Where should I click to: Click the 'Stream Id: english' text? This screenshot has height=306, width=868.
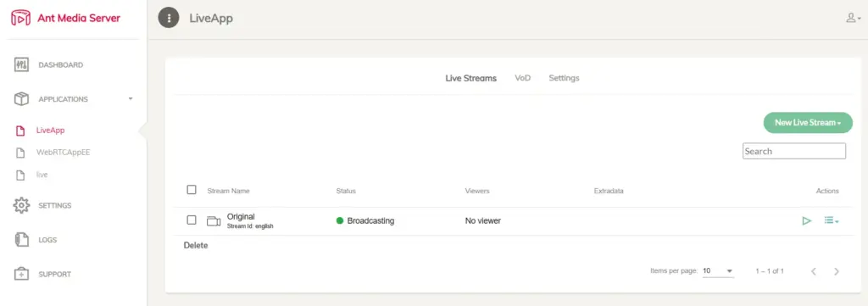[x=250, y=226]
